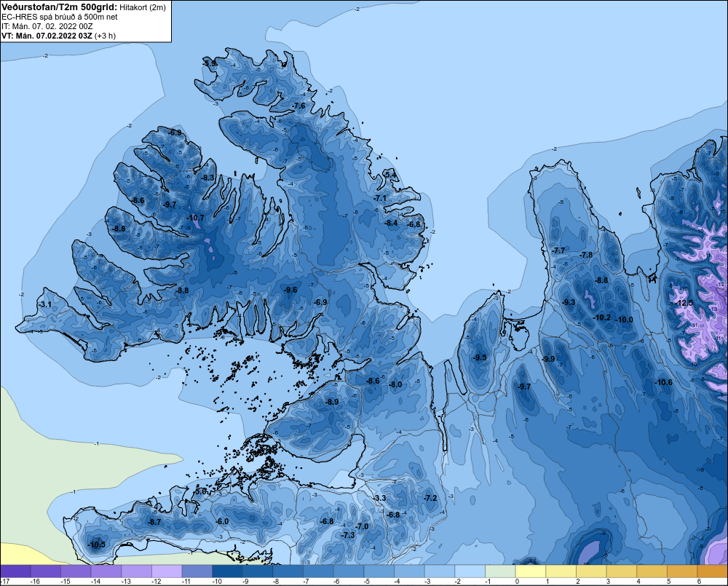The width and height of the screenshot is (728, 586).
Task: Click the -10.2 temperature label
Action: click(602, 317)
